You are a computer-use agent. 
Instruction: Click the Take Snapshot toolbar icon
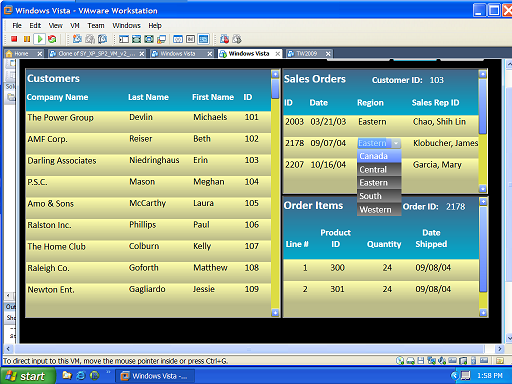tap(77, 39)
